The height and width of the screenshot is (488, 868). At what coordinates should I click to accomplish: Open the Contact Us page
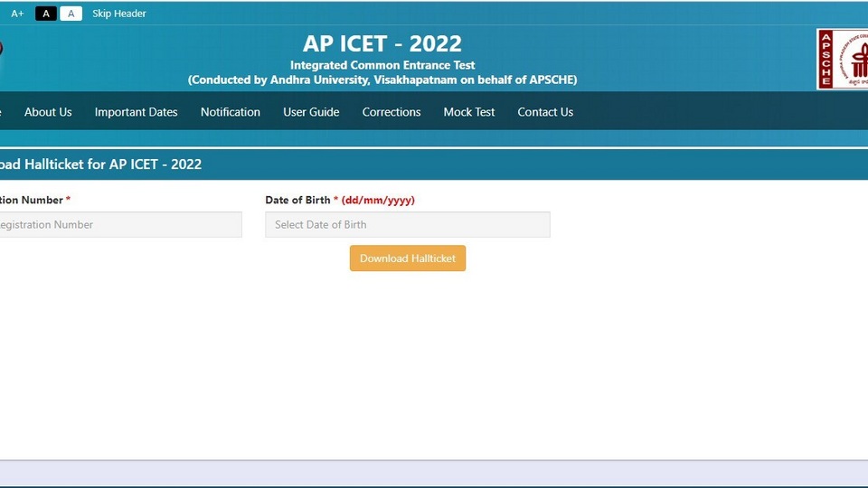coord(545,112)
